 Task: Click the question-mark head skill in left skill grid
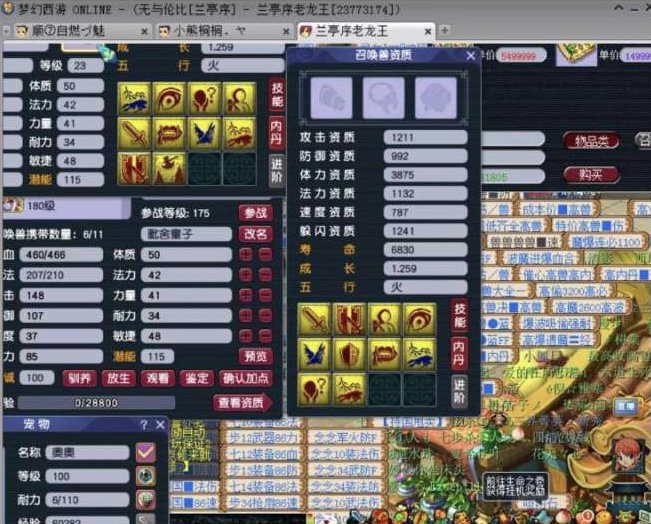(204, 99)
